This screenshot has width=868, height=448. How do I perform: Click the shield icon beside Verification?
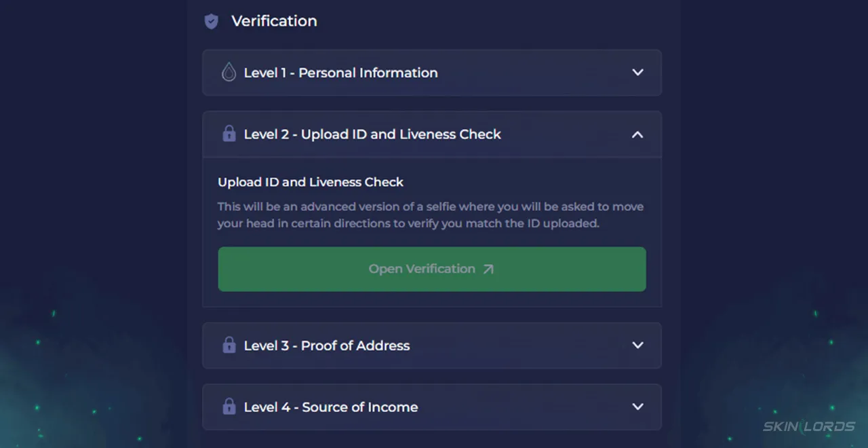click(212, 22)
